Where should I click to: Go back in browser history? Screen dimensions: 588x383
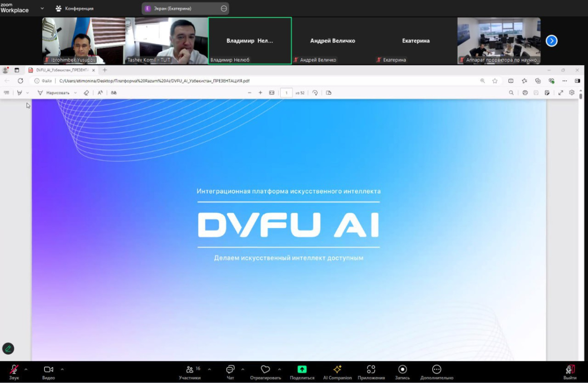[x=7, y=81]
